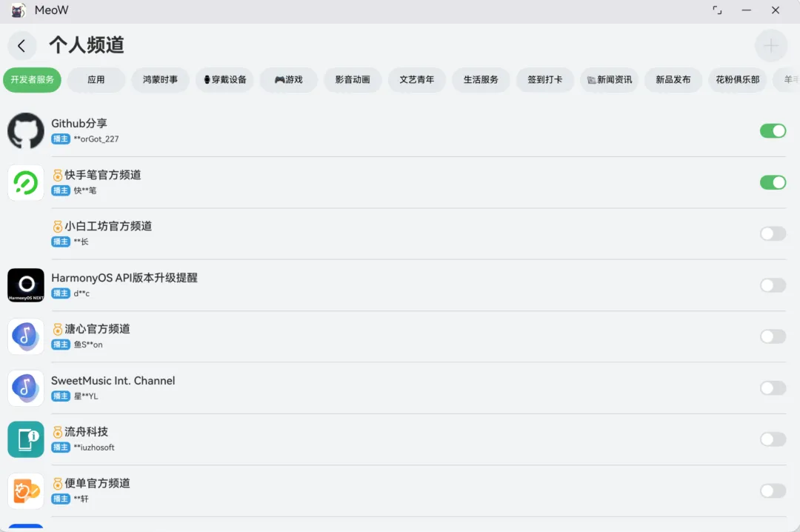Click the official badge beside 快手笔官方频道
Screen dimensions: 800x532
pos(58,175)
